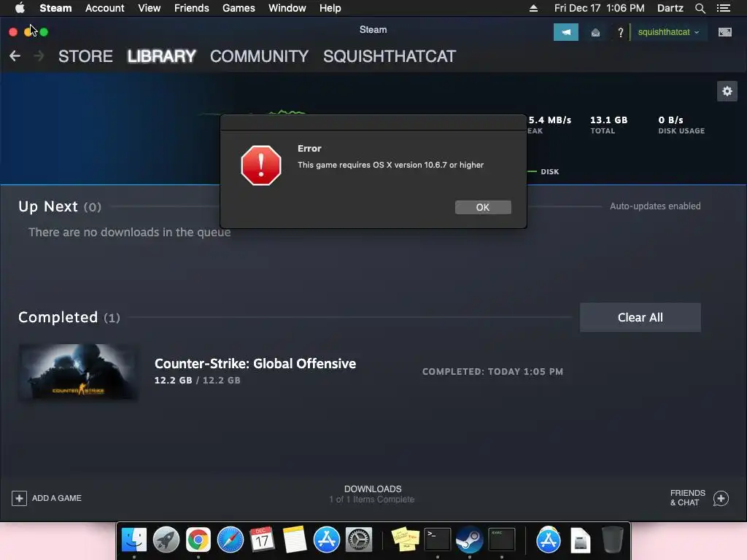This screenshot has width=747, height=560.
Task: Open the Apple menu
Action: (x=20, y=8)
